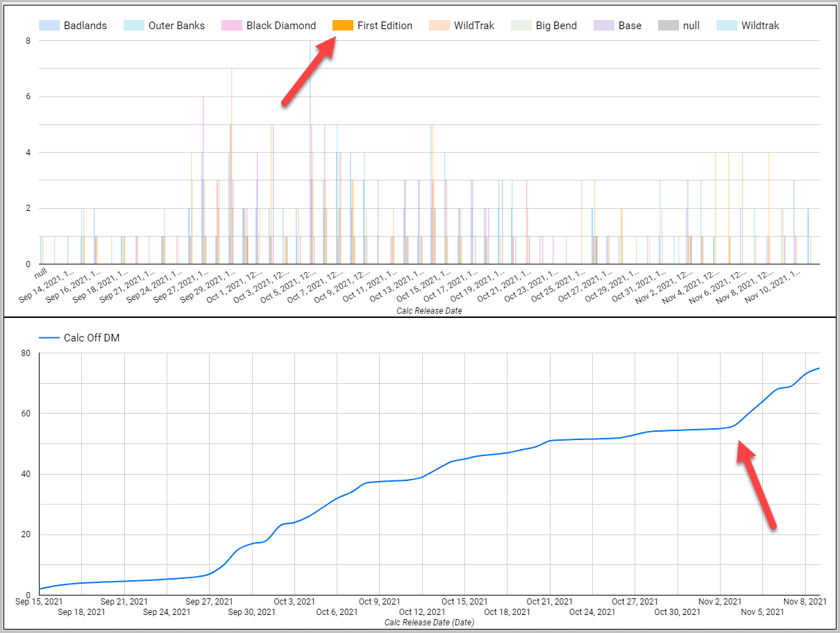Click the Big Bend legend color swatch
The width and height of the screenshot is (840, 633).
point(521,26)
